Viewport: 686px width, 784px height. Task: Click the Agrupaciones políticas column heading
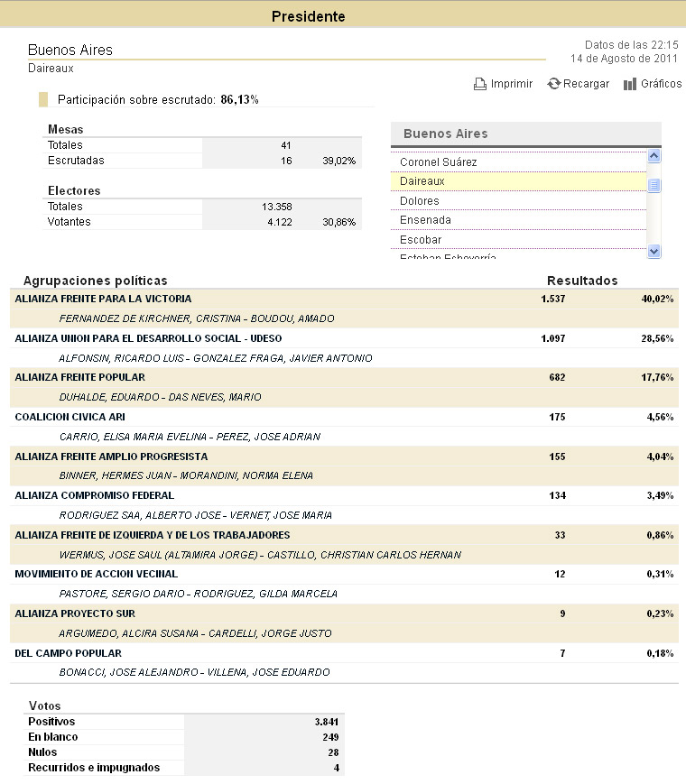[x=95, y=281]
